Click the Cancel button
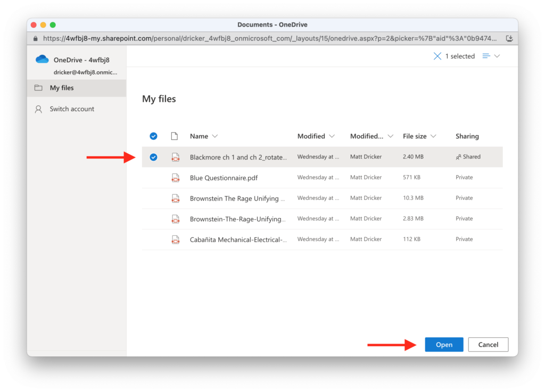 click(x=488, y=344)
